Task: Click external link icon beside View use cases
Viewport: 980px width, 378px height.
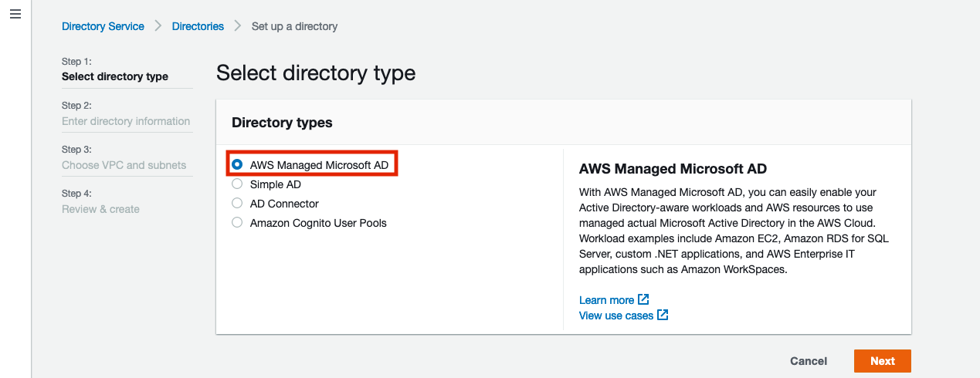Action: pyautogui.click(x=663, y=315)
